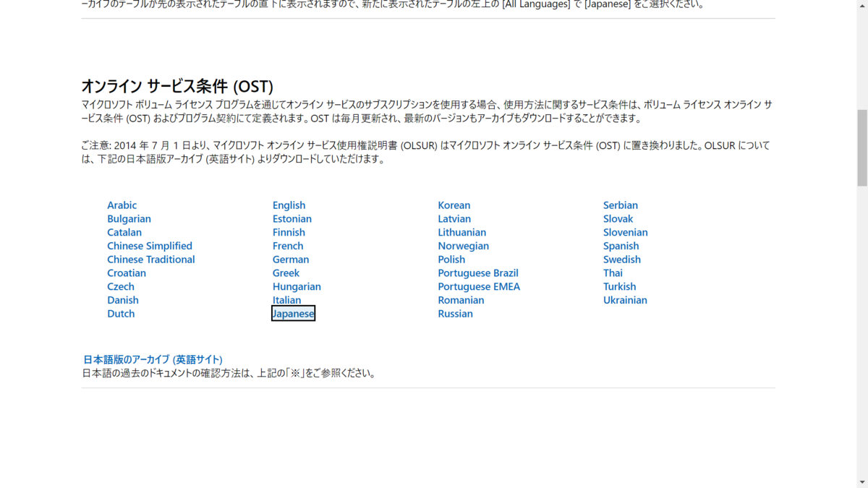The image size is (868, 488).
Task: Click the Swedish link
Action: 622,260
